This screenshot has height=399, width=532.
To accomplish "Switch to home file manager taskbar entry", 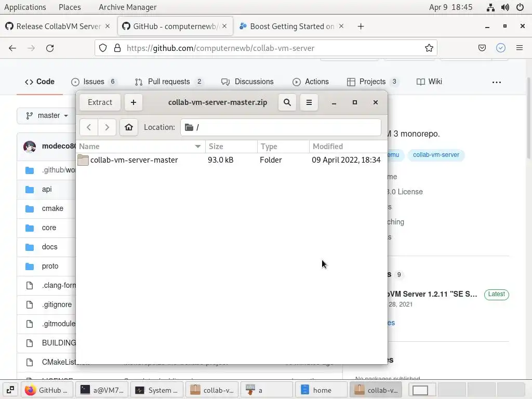I will pos(322,390).
